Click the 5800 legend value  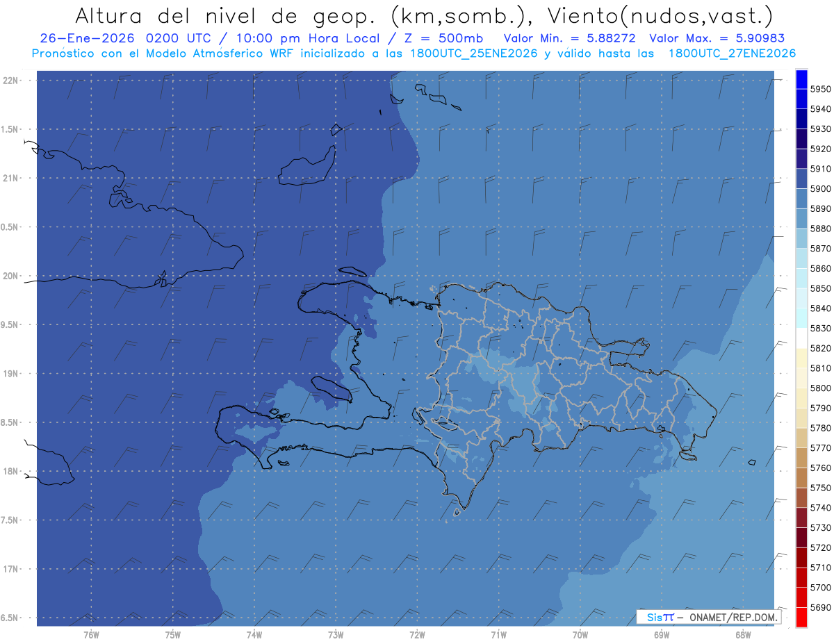click(x=820, y=388)
